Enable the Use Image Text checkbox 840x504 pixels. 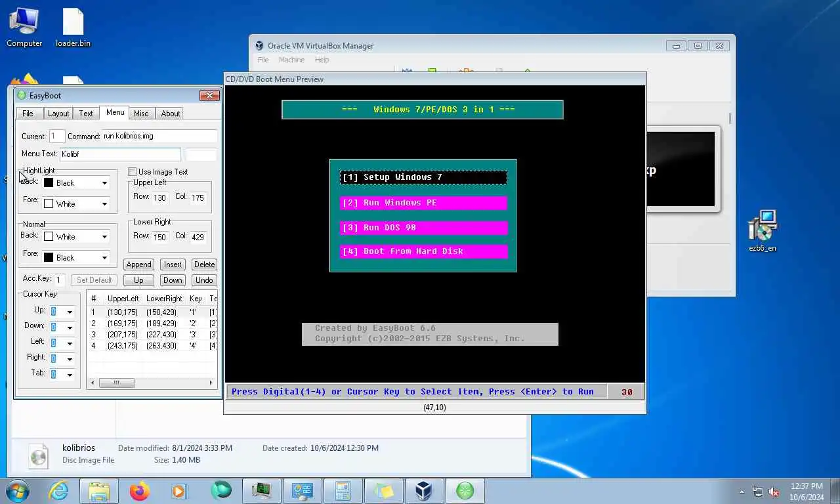point(133,172)
